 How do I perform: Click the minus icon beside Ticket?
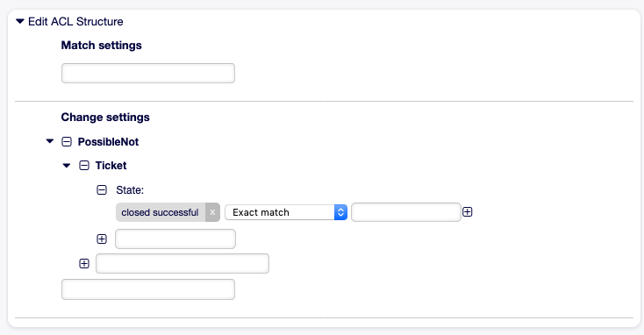click(84, 166)
